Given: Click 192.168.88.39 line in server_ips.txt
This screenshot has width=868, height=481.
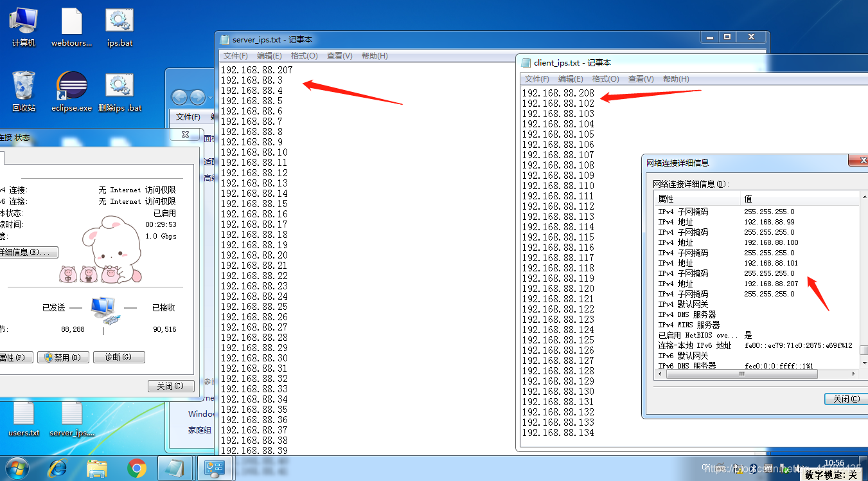Looking at the screenshot, I should (254, 450).
